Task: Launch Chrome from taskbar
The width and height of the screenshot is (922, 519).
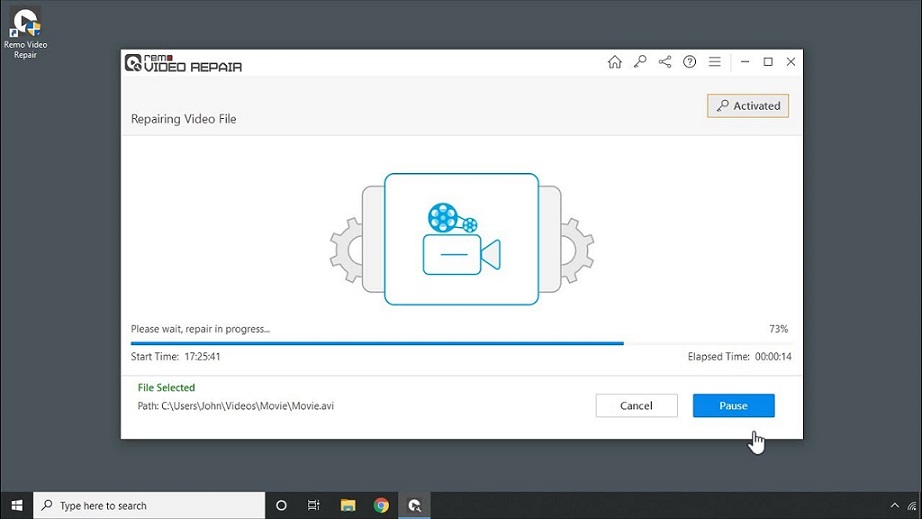Action: point(381,505)
